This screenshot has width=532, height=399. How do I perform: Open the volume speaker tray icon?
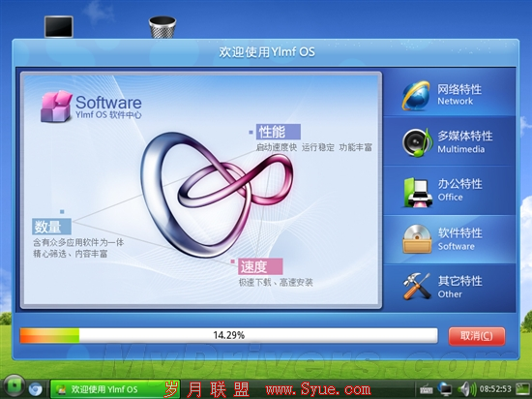pyautogui.click(x=466, y=388)
